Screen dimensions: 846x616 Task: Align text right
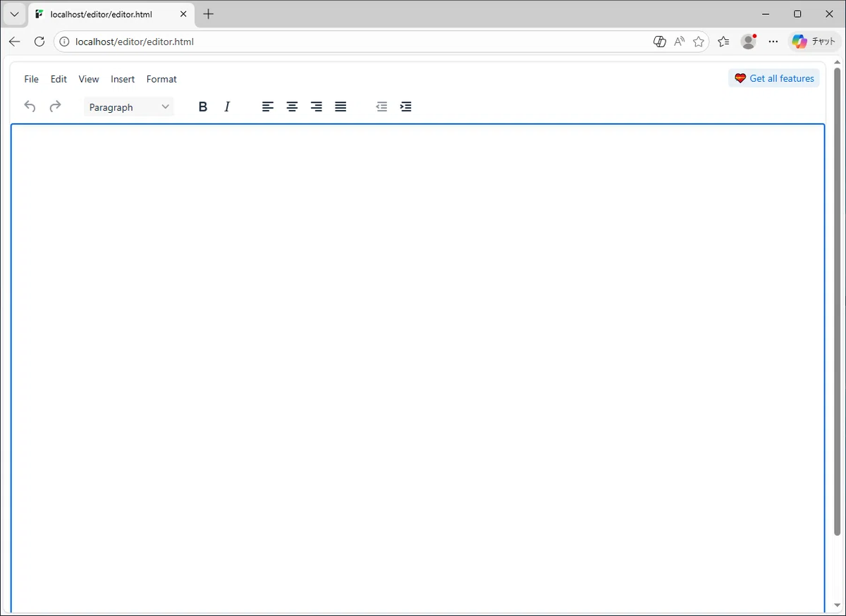pos(317,107)
